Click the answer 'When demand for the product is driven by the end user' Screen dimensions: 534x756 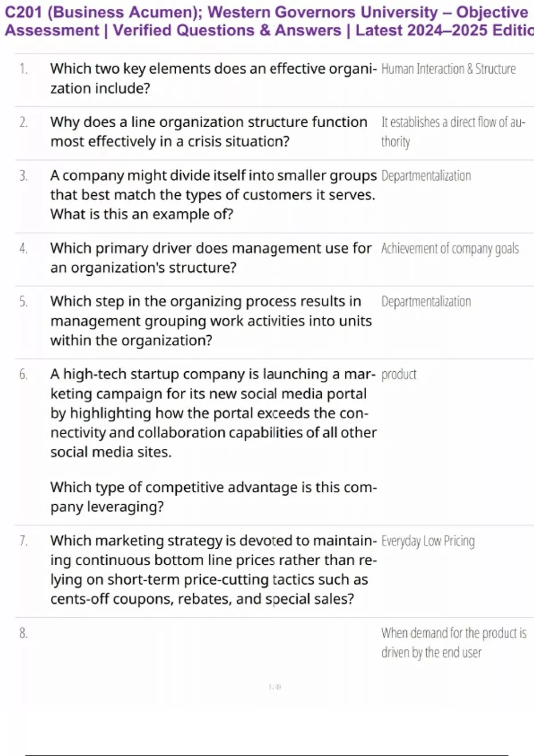(453, 642)
